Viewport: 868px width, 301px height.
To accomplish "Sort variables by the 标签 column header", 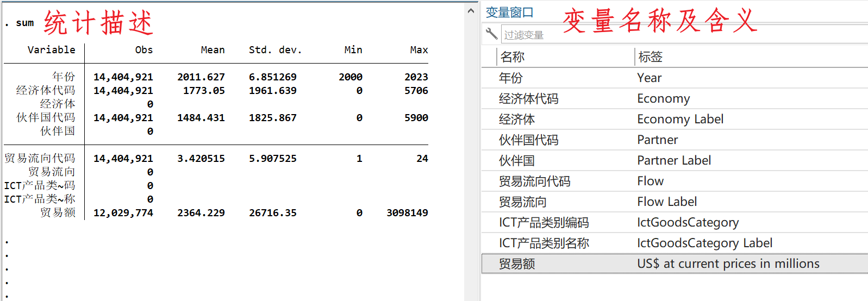I will 650,57.
